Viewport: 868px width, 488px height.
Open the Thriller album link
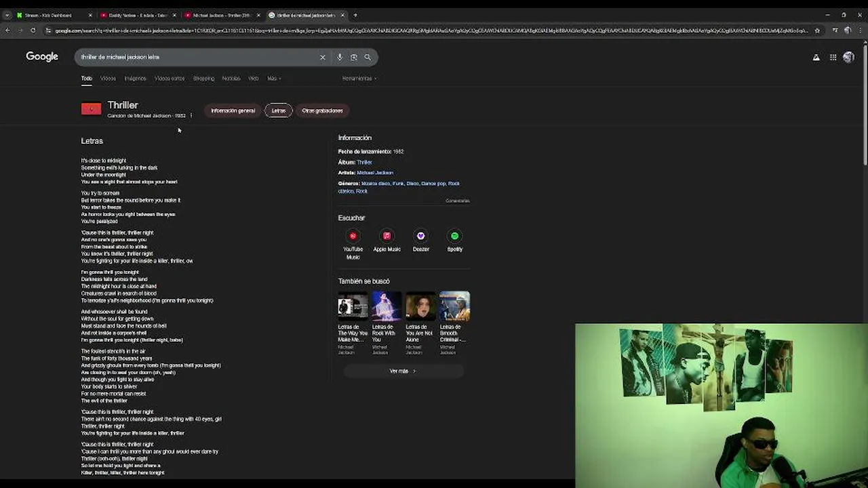click(365, 163)
